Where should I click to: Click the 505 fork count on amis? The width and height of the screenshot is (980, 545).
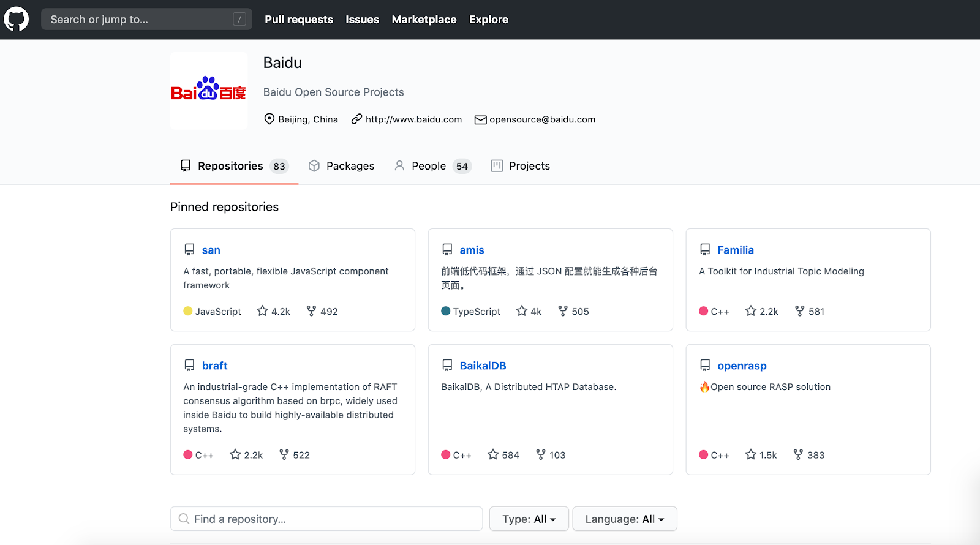point(581,311)
